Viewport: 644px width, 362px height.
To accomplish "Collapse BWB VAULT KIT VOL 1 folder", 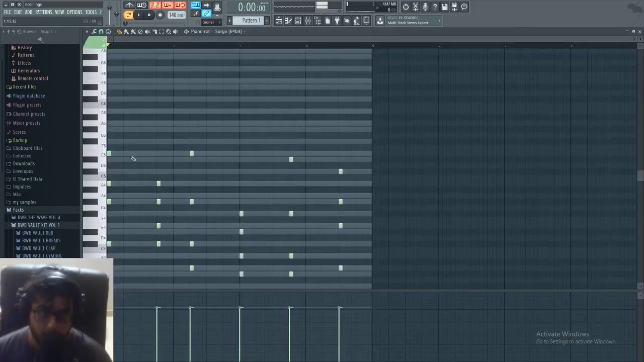I will [38, 225].
